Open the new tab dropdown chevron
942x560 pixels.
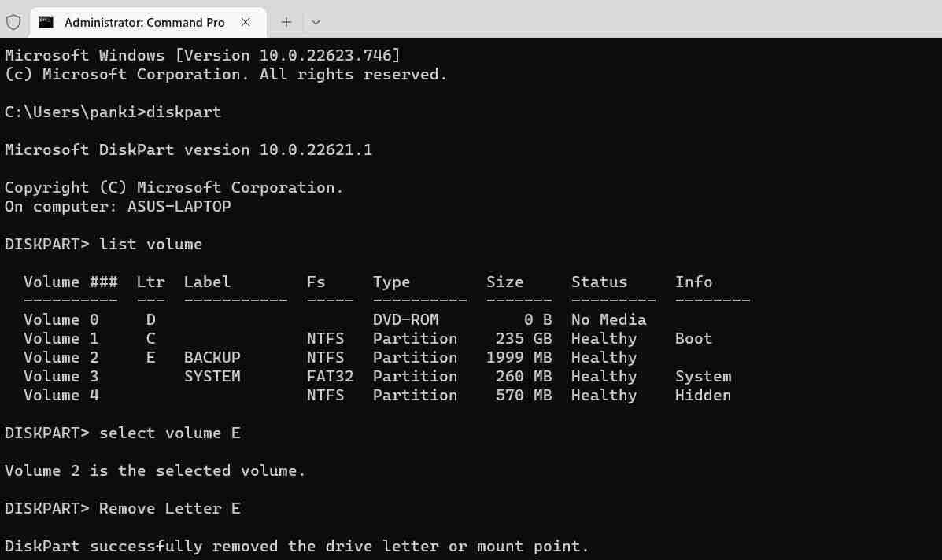point(315,22)
